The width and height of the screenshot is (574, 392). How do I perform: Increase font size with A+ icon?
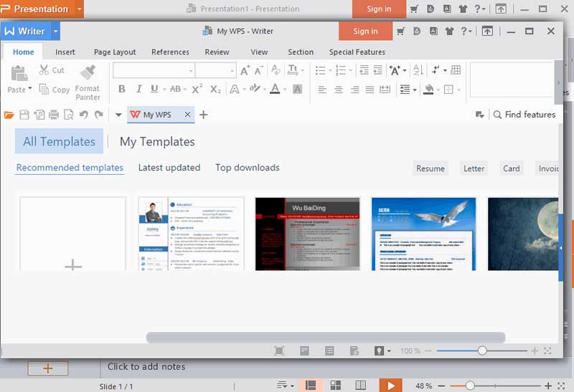[245, 70]
